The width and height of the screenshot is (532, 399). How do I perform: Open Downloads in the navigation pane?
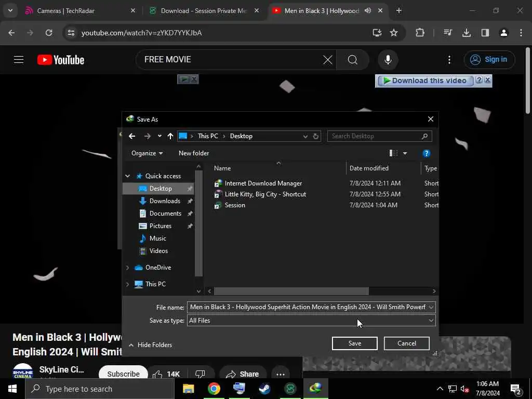pyautogui.click(x=165, y=201)
